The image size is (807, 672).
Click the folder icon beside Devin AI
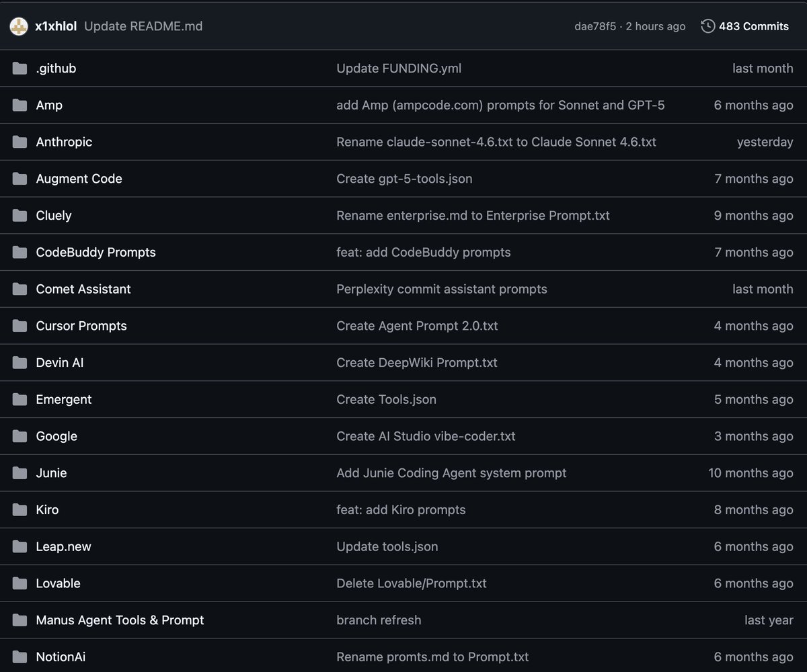(x=20, y=363)
